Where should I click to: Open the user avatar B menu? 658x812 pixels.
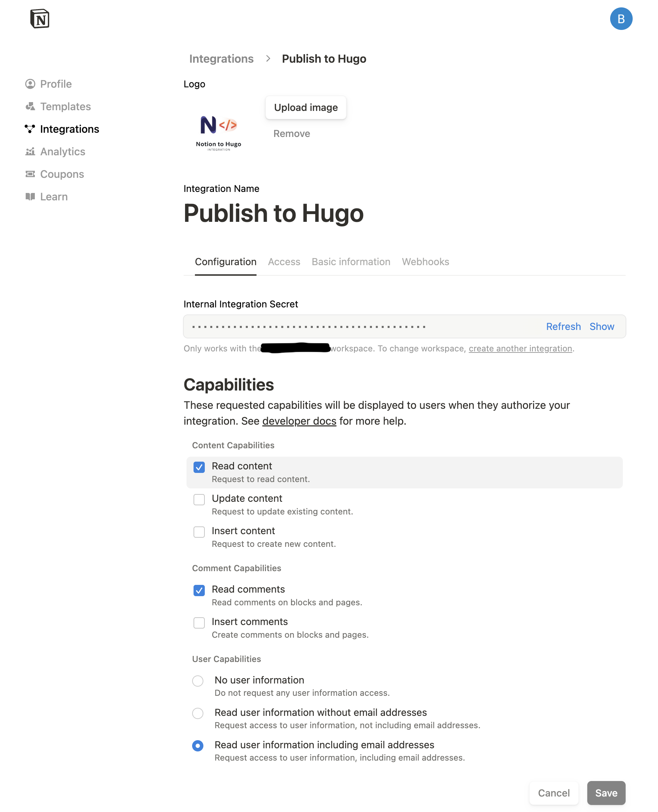620,19
